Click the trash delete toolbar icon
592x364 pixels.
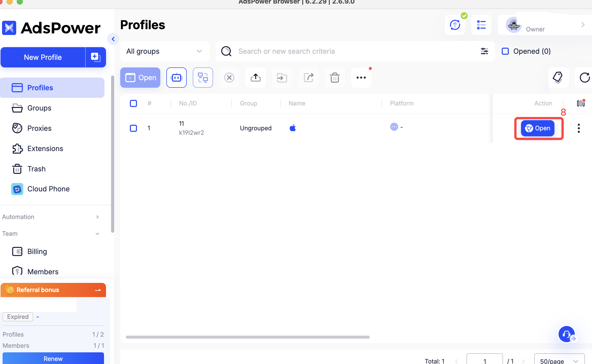click(x=335, y=78)
